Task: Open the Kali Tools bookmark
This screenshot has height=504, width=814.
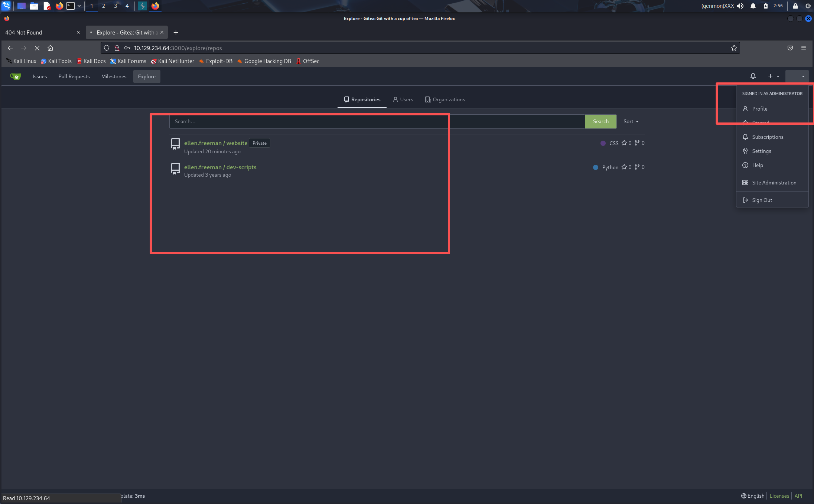Action: point(56,61)
